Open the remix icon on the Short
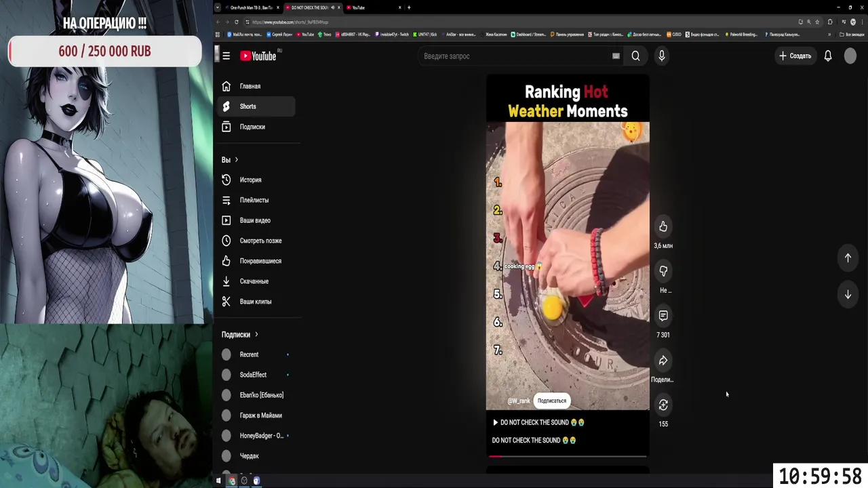 663,405
